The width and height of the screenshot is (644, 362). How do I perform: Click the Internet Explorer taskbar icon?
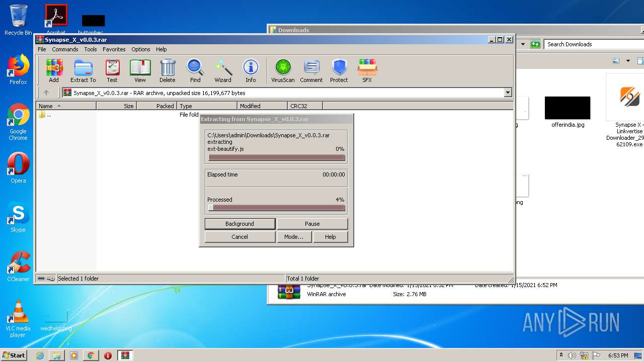[x=40, y=355]
